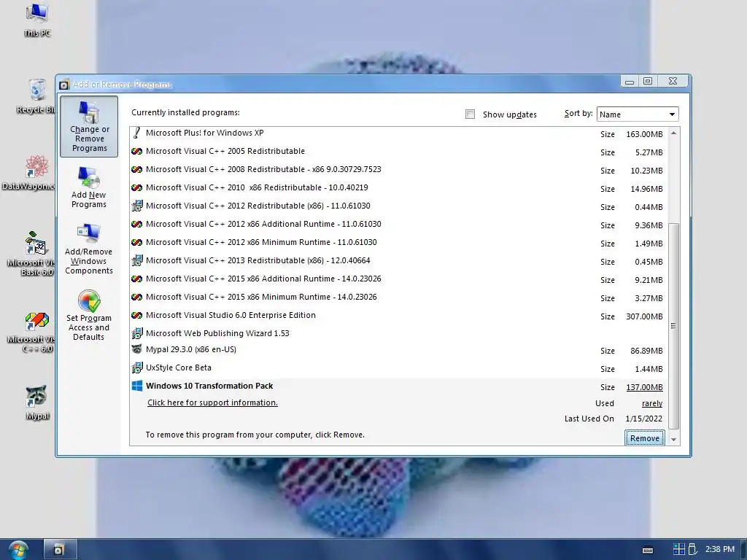
Task: Click the 2:38 PM clock
Action: pyautogui.click(x=720, y=549)
